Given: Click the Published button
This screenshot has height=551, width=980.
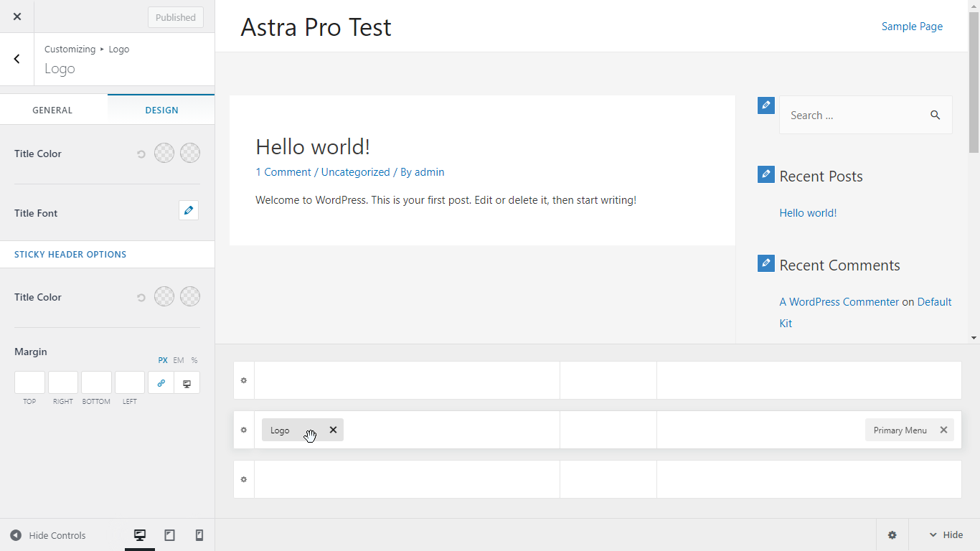Looking at the screenshot, I should [x=176, y=17].
